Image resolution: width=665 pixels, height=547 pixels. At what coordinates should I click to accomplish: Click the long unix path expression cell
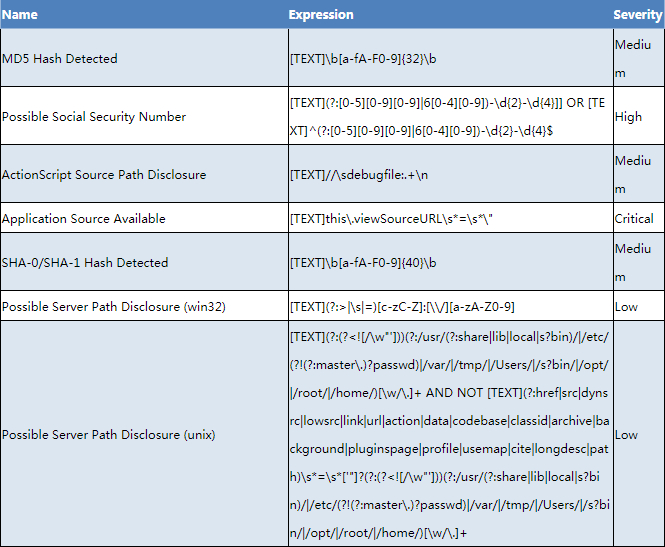[x=447, y=435]
